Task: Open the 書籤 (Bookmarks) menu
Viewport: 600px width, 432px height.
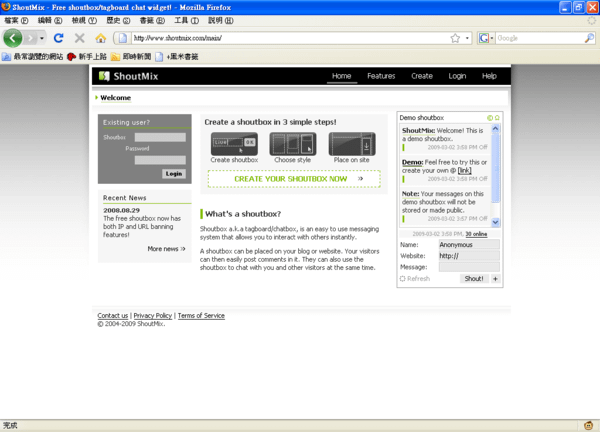Action: (152, 21)
